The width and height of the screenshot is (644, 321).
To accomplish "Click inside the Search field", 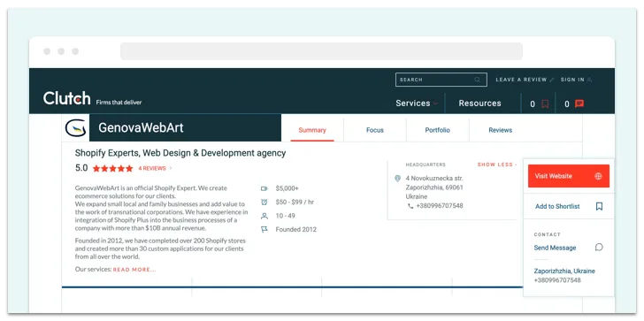I will (441, 80).
